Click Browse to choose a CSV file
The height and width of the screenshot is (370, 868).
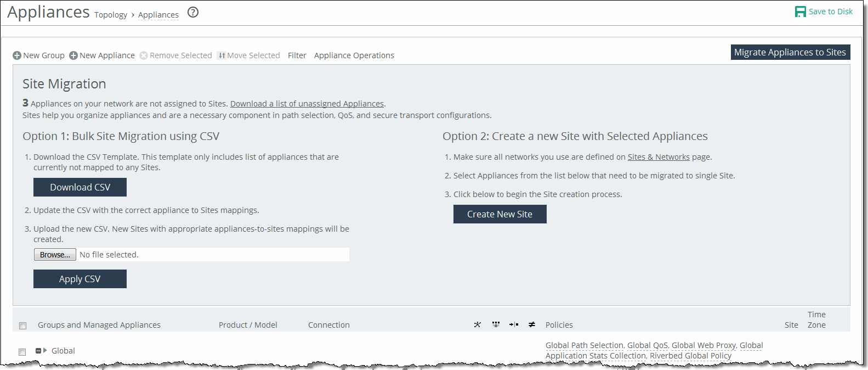point(55,255)
